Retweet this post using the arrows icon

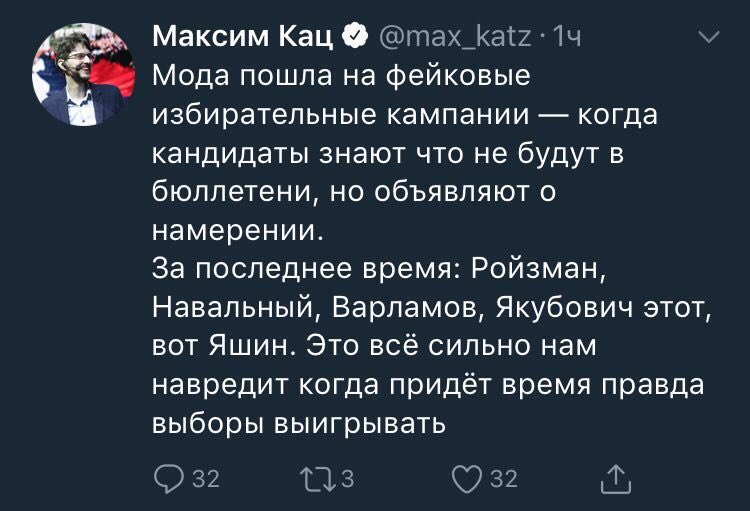(317, 479)
